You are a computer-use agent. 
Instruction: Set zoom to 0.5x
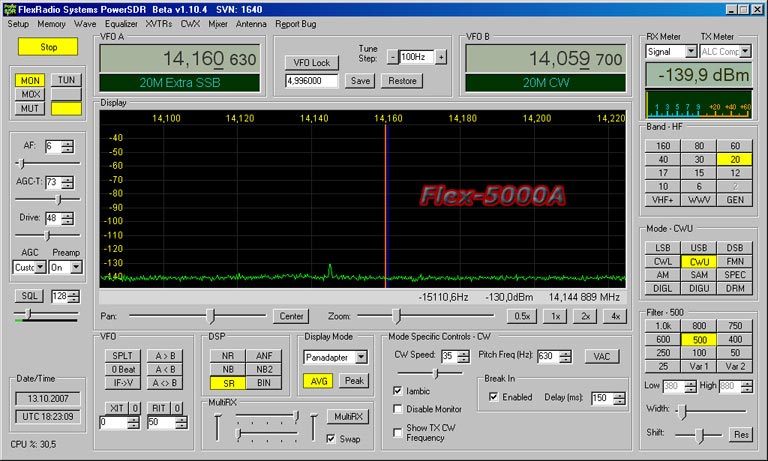pyautogui.click(x=522, y=316)
